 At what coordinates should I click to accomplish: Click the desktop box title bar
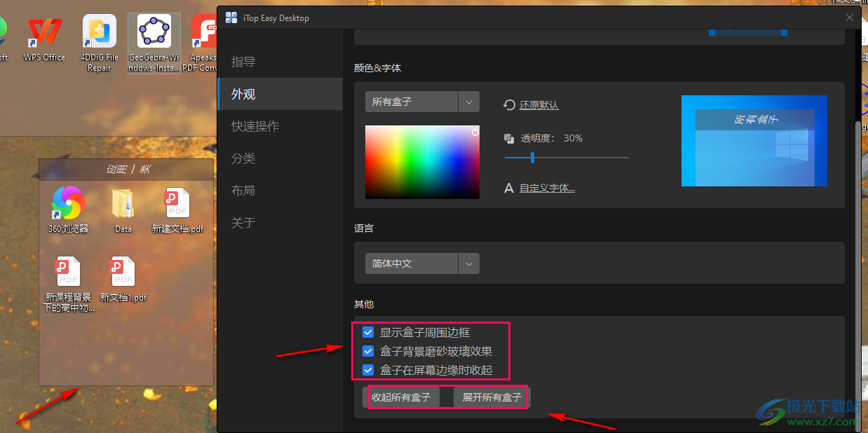126,169
